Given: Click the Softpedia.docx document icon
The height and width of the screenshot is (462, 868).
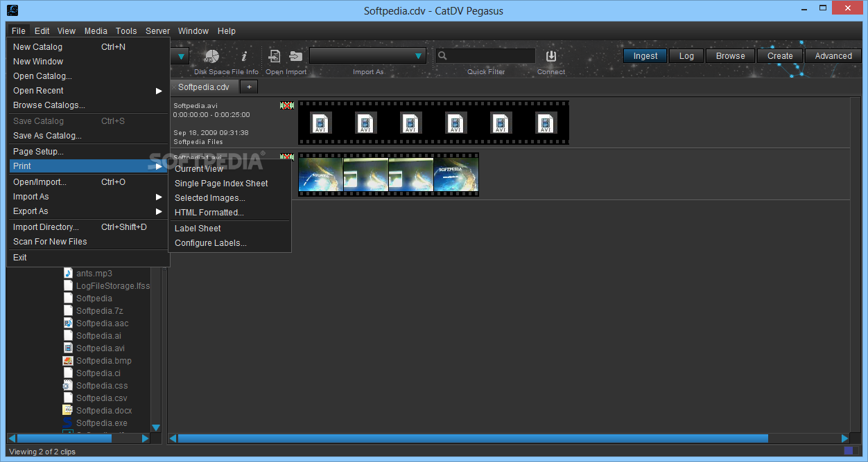Looking at the screenshot, I should [68, 410].
